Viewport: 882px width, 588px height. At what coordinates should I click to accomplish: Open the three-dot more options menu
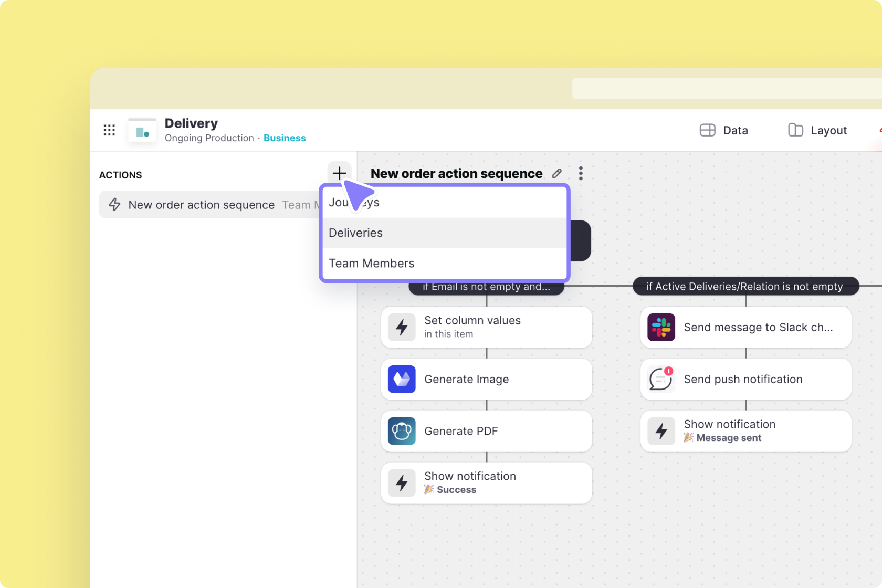click(581, 173)
